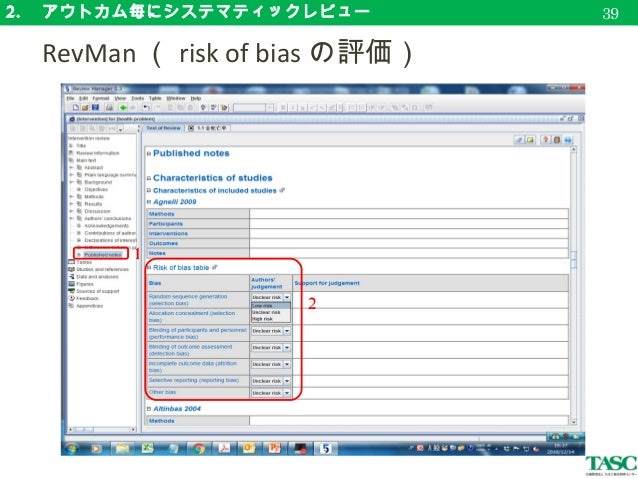The width and height of the screenshot is (638, 479).
Task: Click the Open folder toolbar icon
Action: click(85, 107)
